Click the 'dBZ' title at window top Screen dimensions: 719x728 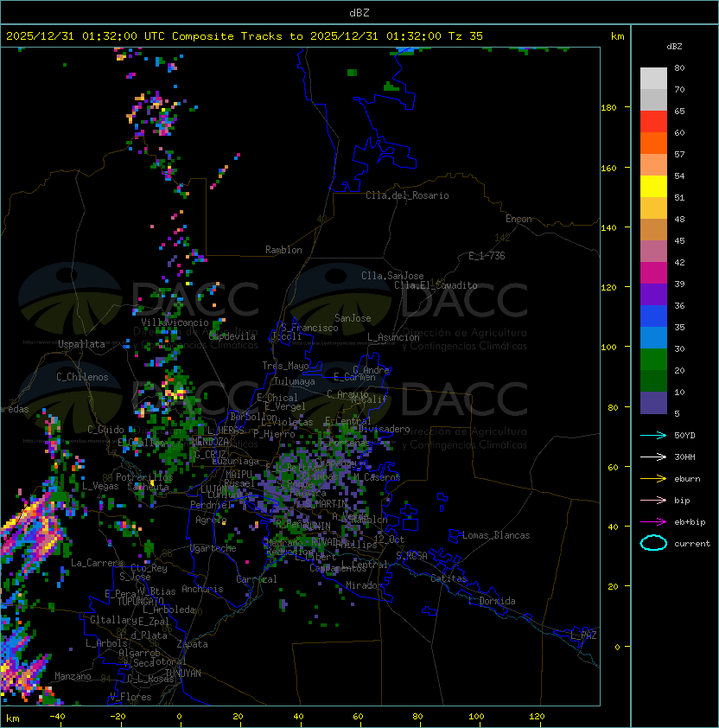[359, 13]
